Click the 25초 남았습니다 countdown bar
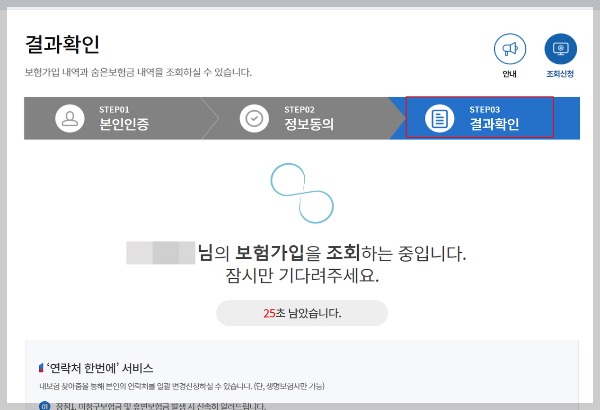The width and height of the screenshot is (600, 410). click(x=302, y=313)
